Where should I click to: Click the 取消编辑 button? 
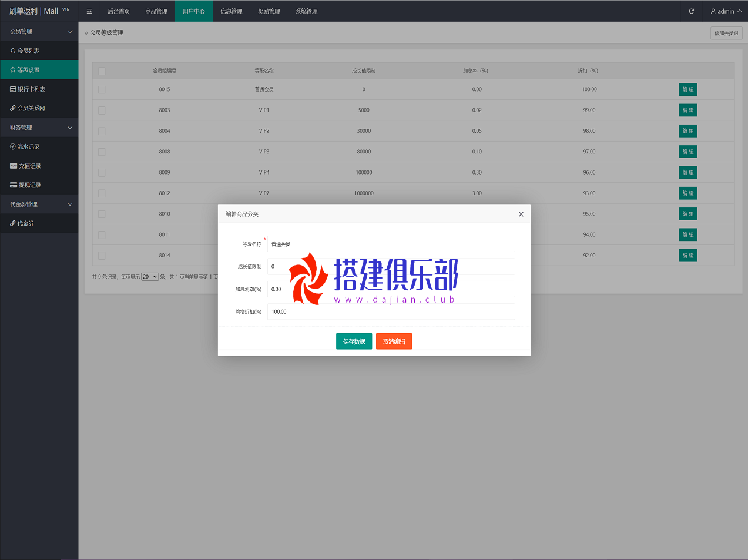pos(394,341)
